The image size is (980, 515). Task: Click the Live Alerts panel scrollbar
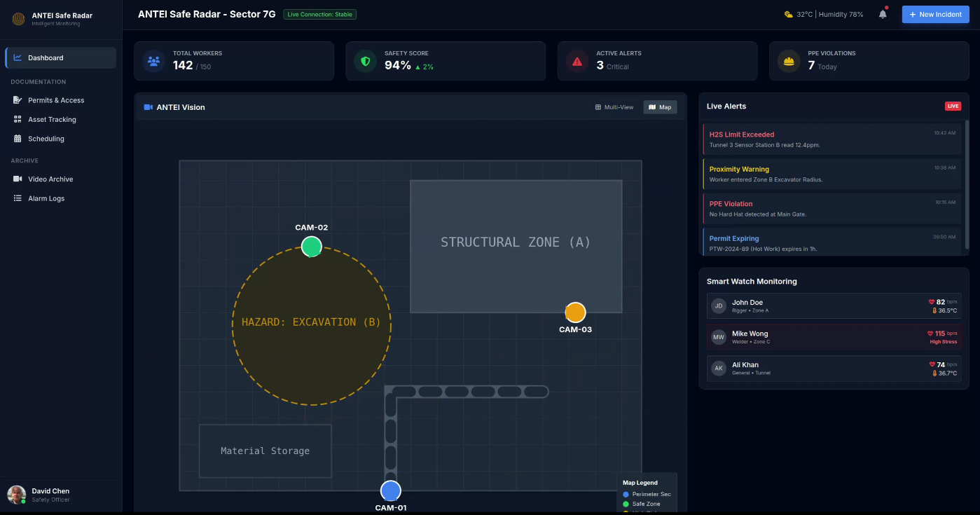tap(967, 185)
